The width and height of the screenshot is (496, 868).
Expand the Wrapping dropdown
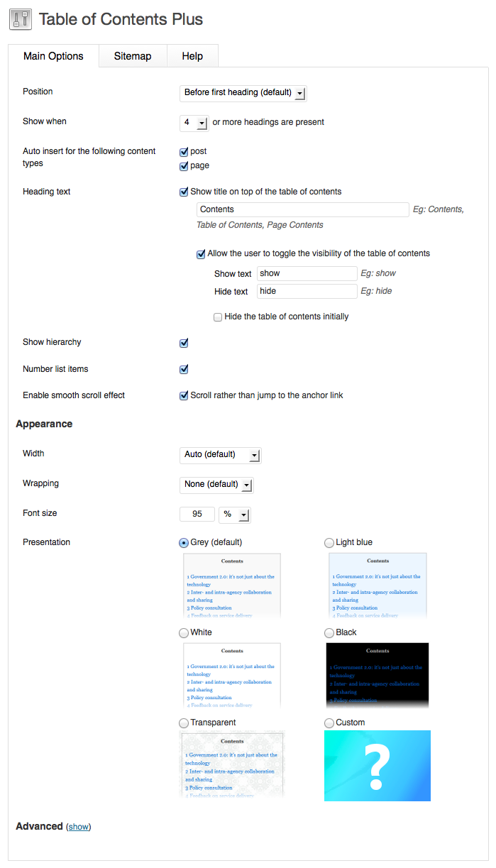pyautogui.click(x=216, y=485)
